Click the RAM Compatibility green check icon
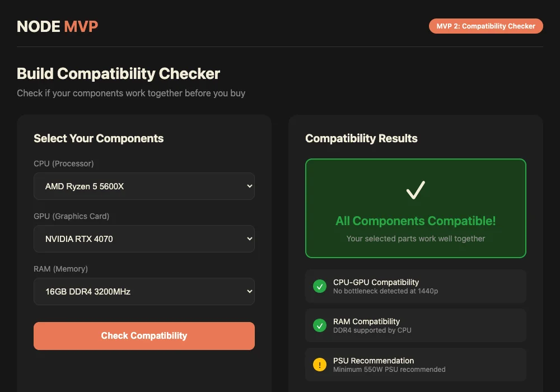560x392 pixels. pyautogui.click(x=319, y=325)
